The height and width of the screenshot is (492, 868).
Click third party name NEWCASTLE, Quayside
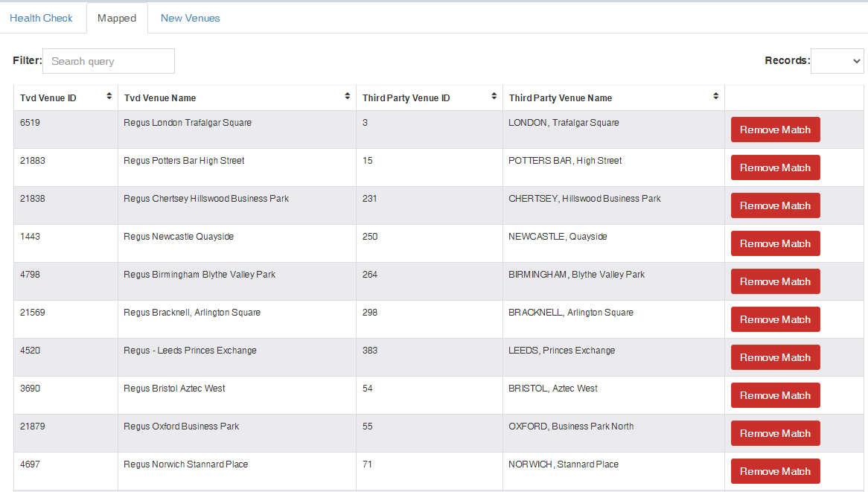point(558,236)
